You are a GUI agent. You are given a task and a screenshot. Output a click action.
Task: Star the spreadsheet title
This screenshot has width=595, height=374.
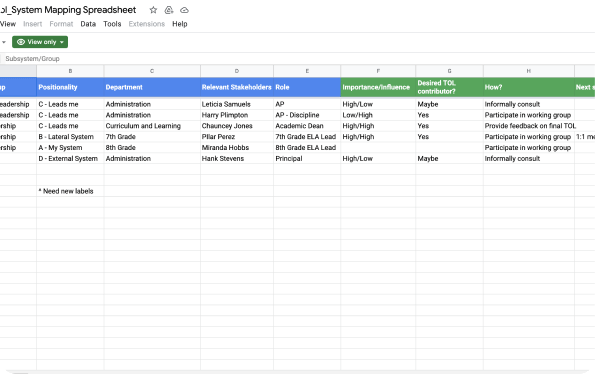click(153, 10)
